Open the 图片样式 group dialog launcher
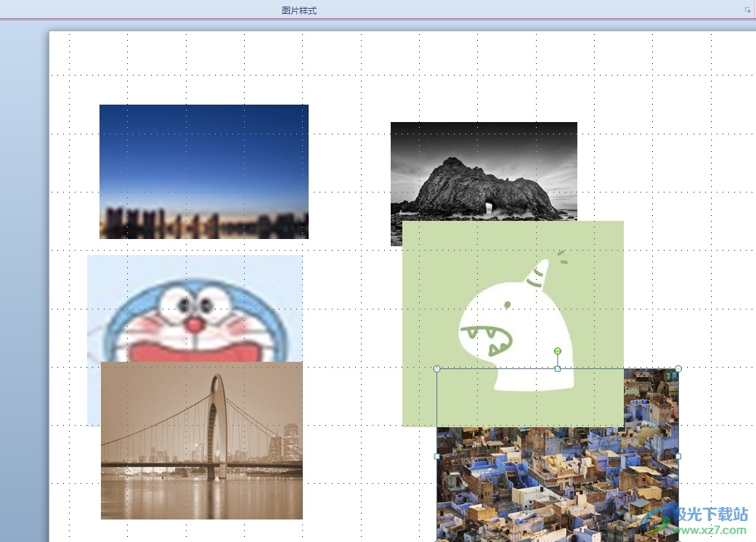Screen dimensions: 756x542 click(747, 10)
